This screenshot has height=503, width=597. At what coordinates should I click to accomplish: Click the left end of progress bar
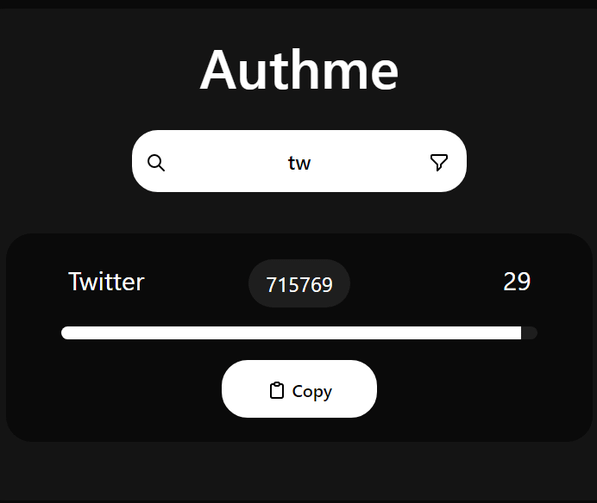(x=69, y=333)
